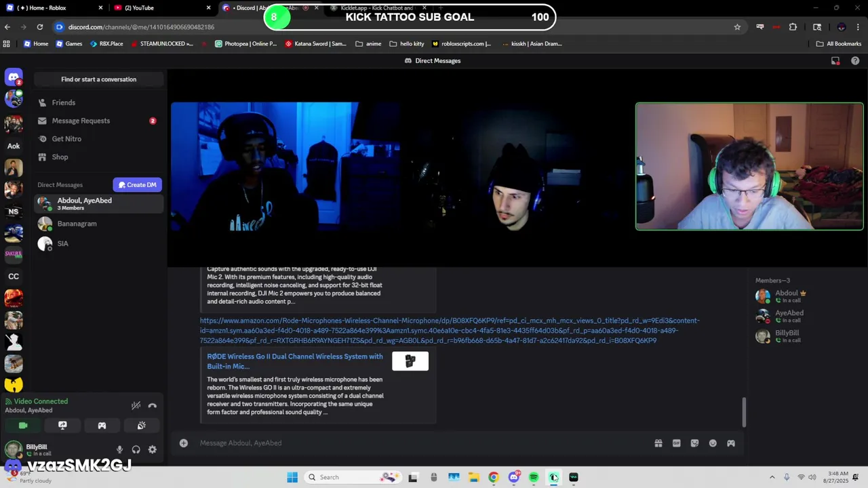Open the hello kitty bookmarks folder

[407, 44]
